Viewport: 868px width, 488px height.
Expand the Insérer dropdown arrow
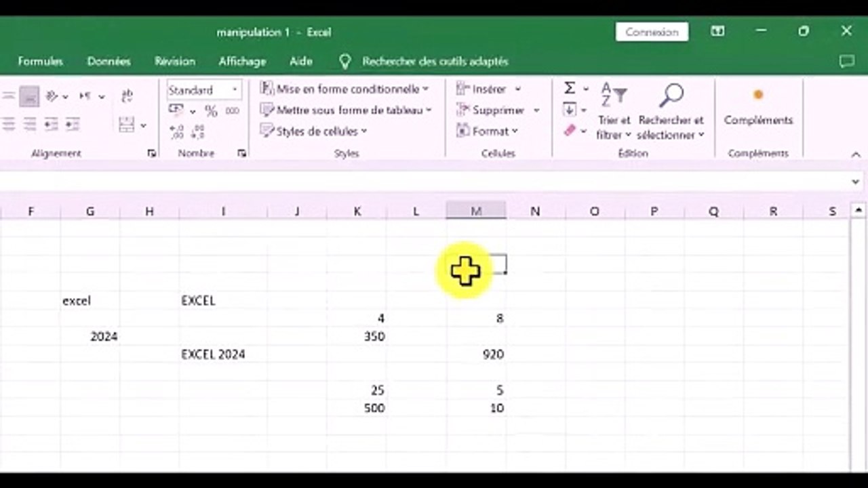tap(517, 89)
